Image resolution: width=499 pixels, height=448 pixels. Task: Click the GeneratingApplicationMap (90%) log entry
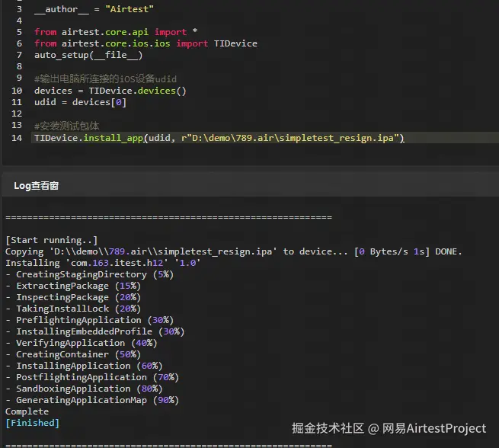point(92,400)
